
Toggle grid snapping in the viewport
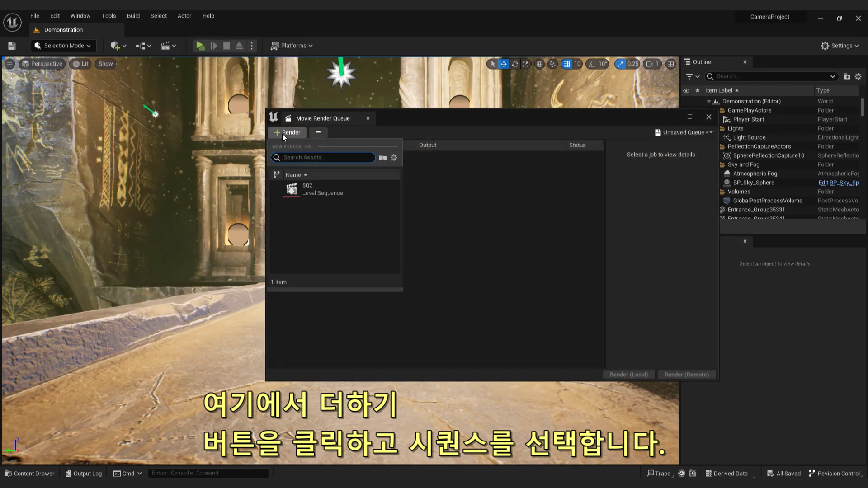(x=567, y=64)
